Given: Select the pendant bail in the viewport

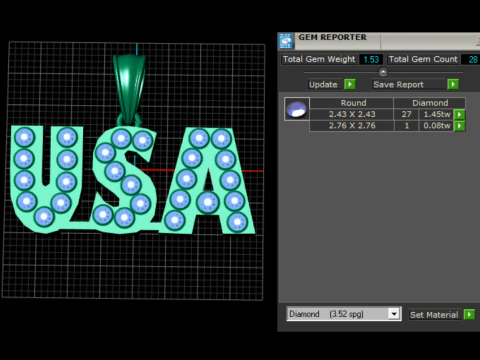Looking at the screenshot, I should tap(129, 87).
